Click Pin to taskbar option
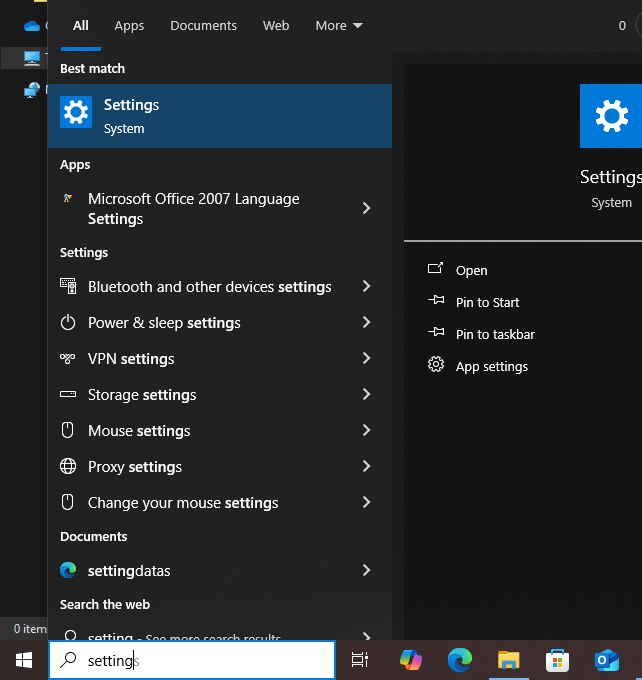Image resolution: width=642 pixels, height=680 pixels. (495, 334)
